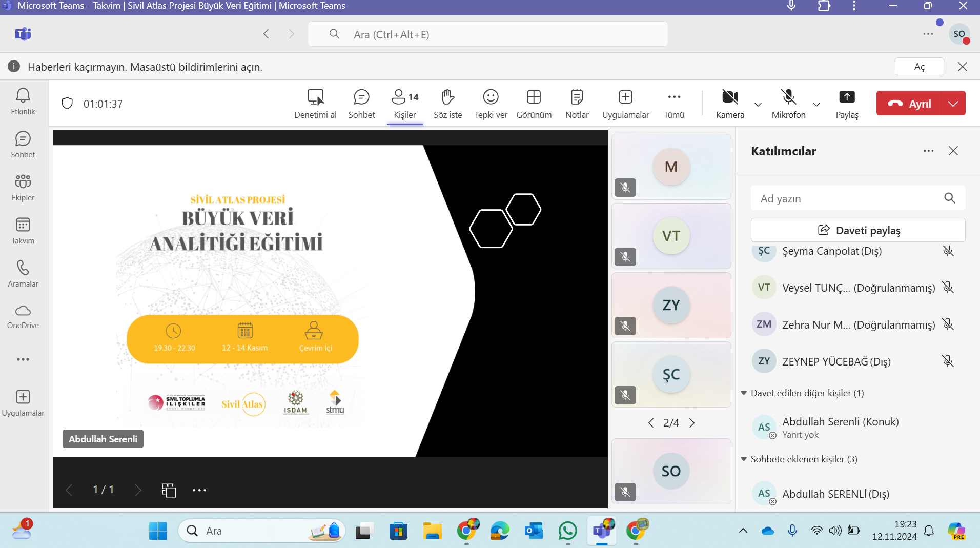This screenshot has width=980, height=548.
Task: Click Paylaş to share screen
Action: 847,104
